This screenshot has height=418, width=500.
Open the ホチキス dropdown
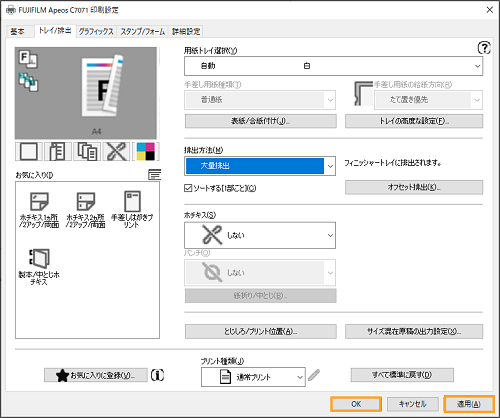pyautogui.click(x=260, y=235)
